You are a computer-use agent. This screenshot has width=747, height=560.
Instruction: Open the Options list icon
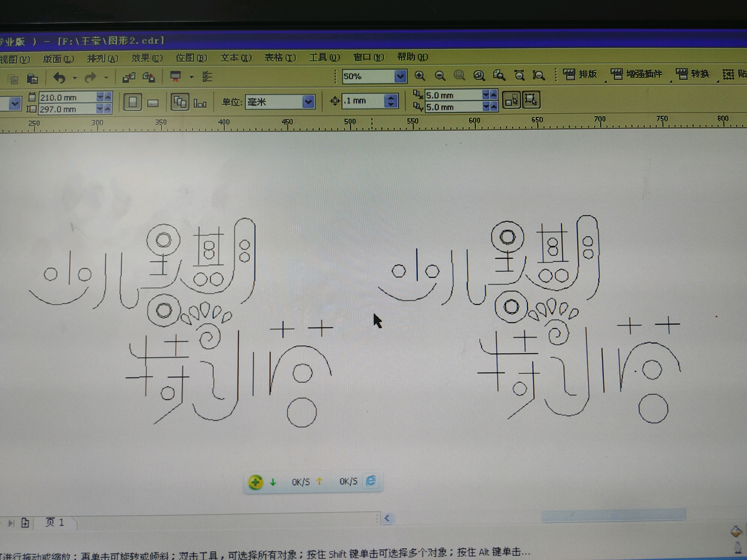point(207,77)
